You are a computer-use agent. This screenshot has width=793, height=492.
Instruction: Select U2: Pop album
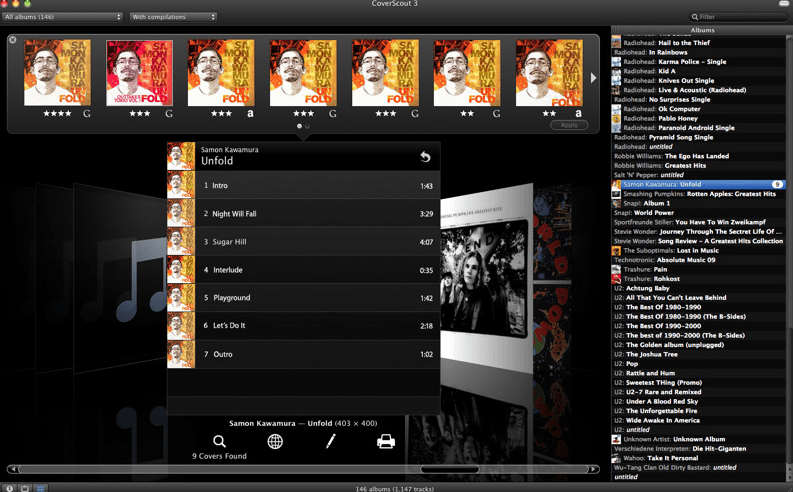698,364
